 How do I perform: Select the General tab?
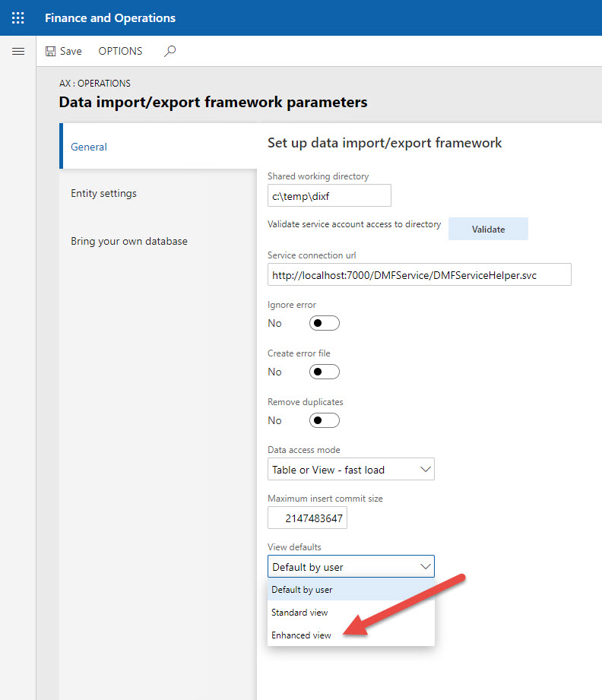tap(159, 147)
